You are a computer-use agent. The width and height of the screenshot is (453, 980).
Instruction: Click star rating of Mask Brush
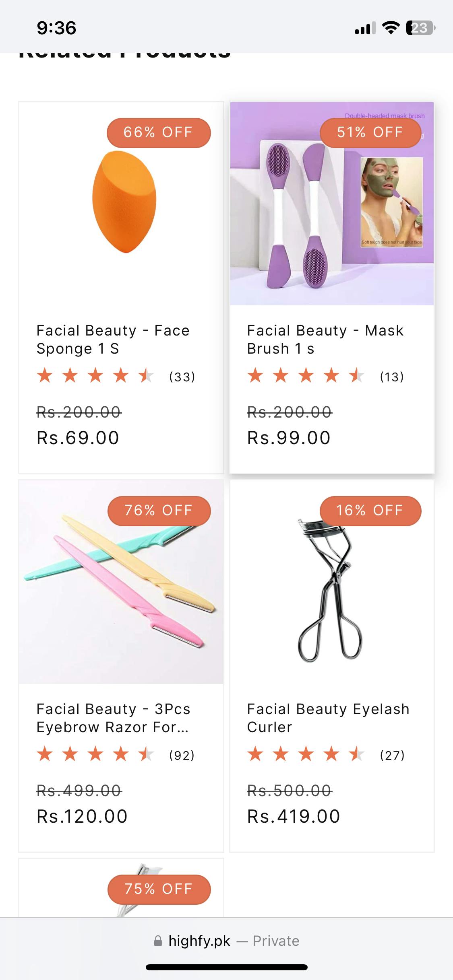[306, 376]
